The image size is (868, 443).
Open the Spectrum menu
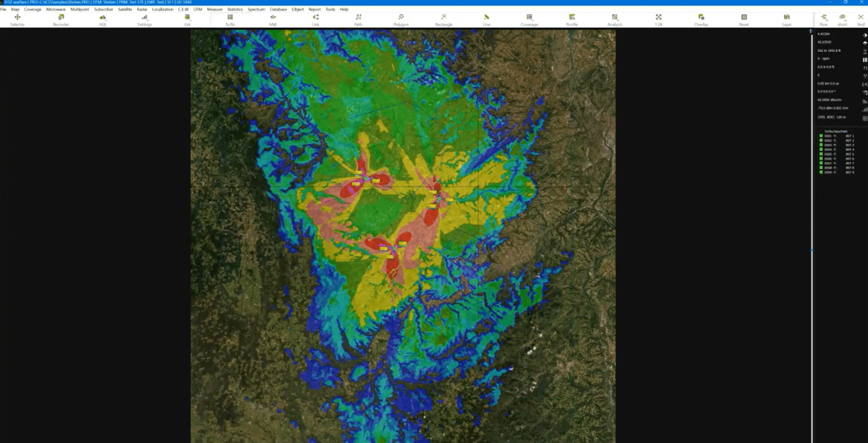point(256,9)
